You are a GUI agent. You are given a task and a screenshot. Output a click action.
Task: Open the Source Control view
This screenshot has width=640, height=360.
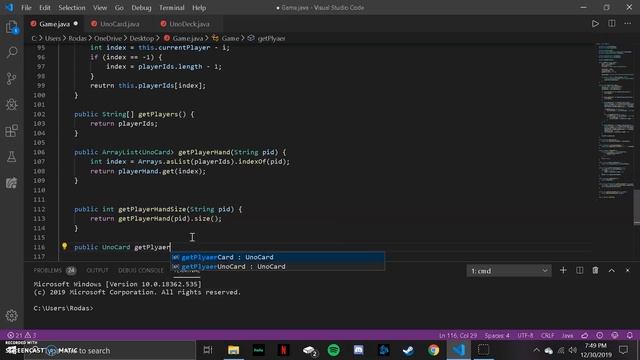point(12,78)
